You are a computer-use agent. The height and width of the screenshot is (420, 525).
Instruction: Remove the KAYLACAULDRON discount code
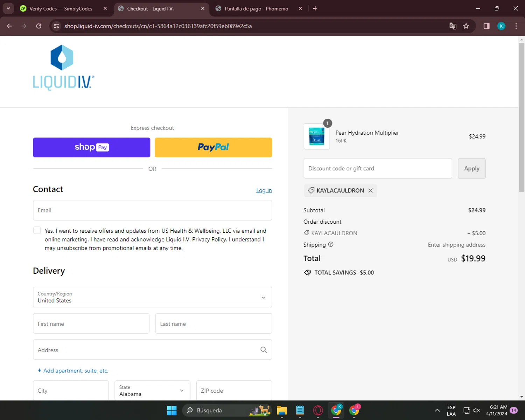click(370, 190)
